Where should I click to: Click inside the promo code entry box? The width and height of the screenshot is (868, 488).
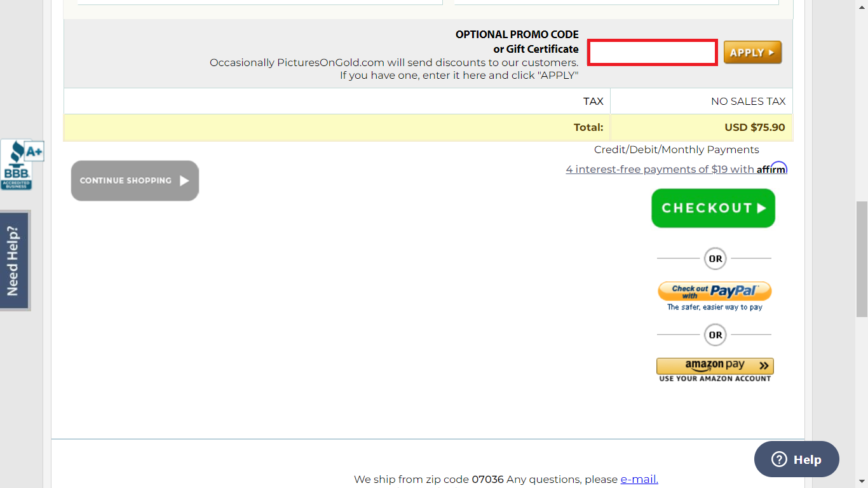point(652,52)
